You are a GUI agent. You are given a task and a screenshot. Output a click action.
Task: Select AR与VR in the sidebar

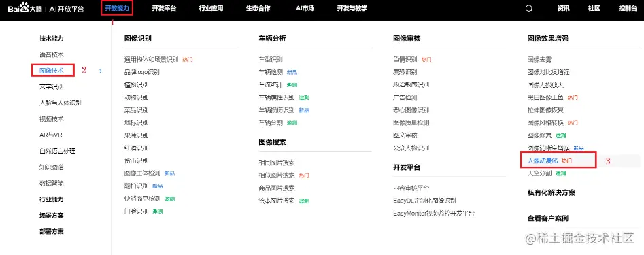pyautogui.click(x=51, y=135)
